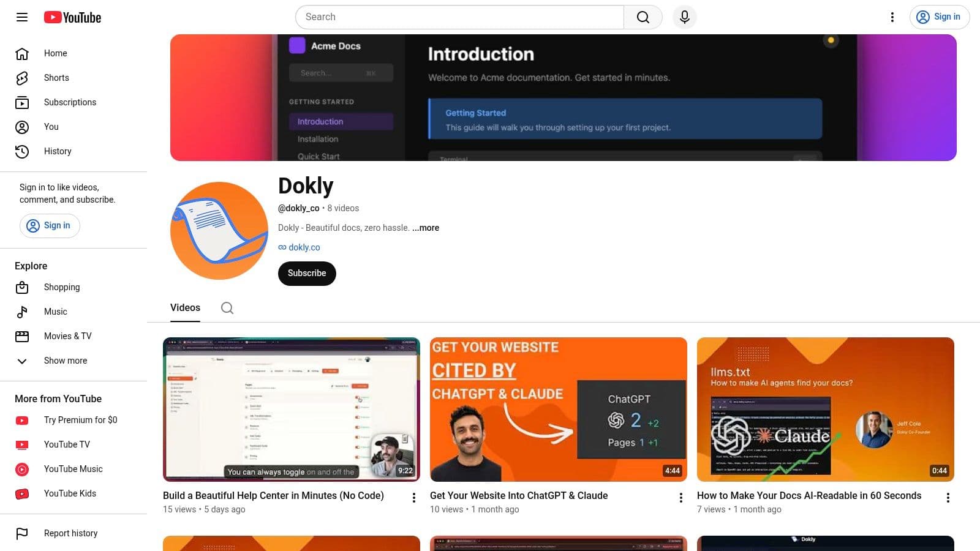The height and width of the screenshot is (551, 980).
Task: Start voice search with microphone
Action: coord(685,17)
